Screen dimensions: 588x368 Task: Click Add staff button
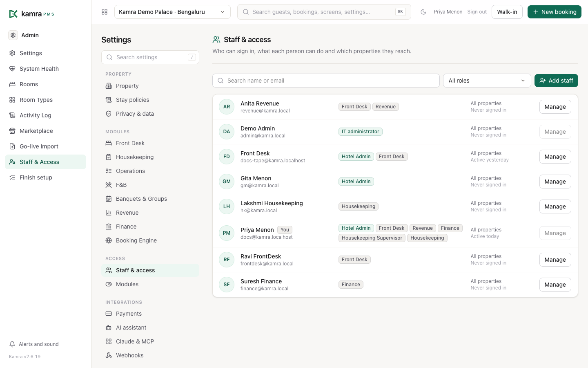click(x=556, y=81)
